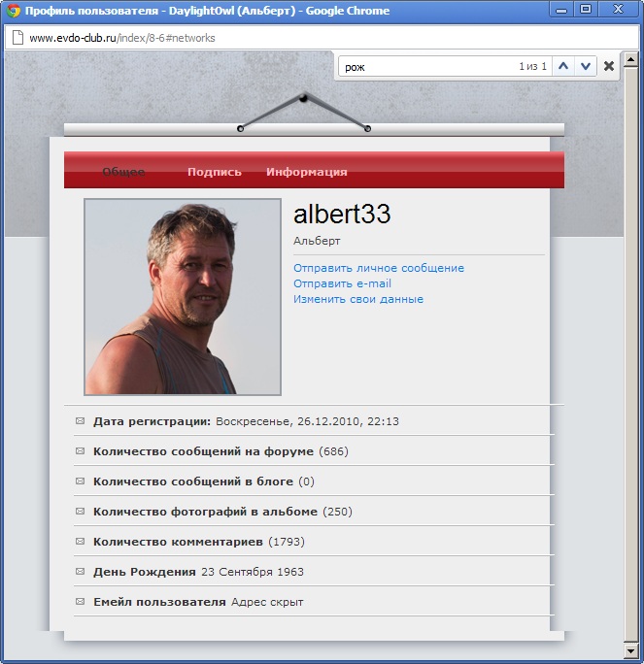Screen dimensions: 644x664
Task: Click scrollbar down arrow
Action: click(630, 650)
